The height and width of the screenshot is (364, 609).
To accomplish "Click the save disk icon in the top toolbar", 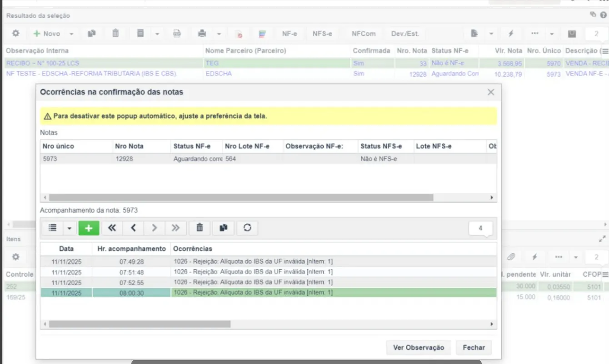I will [572, 34].
